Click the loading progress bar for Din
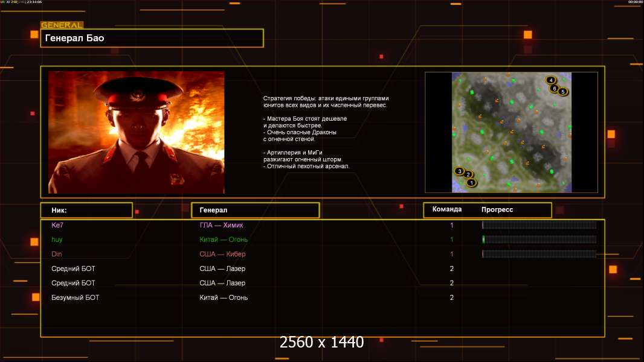 (x=539, y=254)
